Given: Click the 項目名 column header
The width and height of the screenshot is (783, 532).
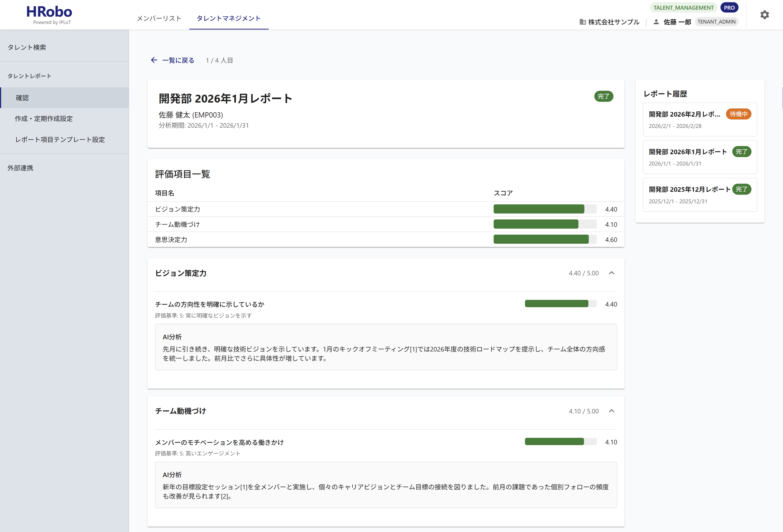Looking at the screenshot, I should tap(164, 193).
